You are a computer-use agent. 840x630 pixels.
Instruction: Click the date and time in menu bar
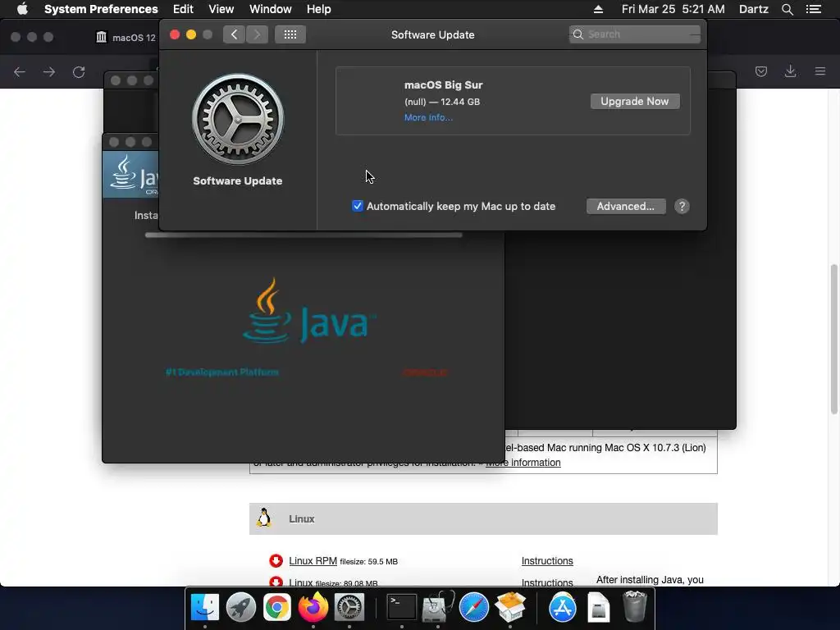click(673, 9)
